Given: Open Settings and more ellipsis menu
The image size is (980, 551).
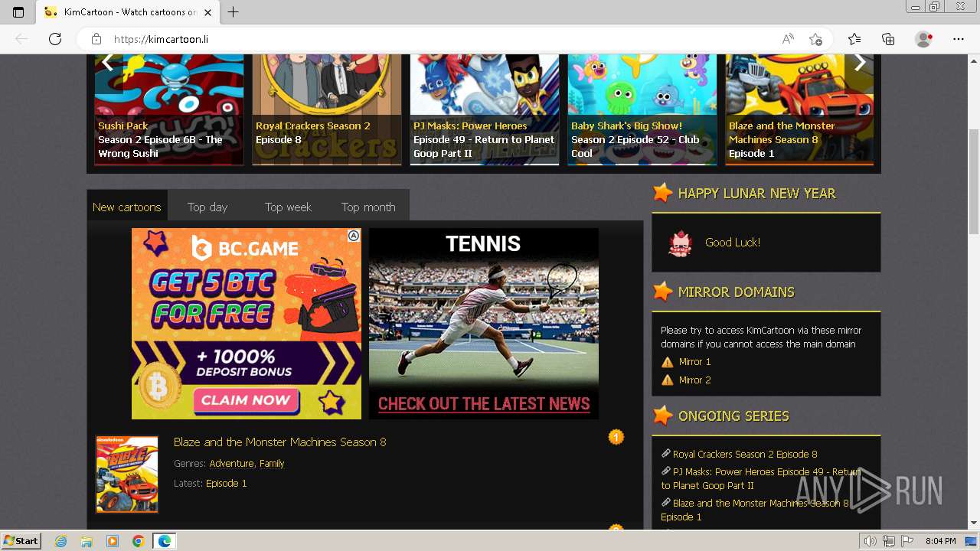Looking at the screenshot, I should tap(959, 39).
